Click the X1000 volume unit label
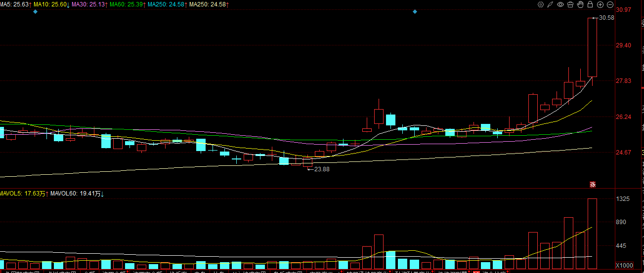This screenshot has width=644, height=273. (624, 266)
